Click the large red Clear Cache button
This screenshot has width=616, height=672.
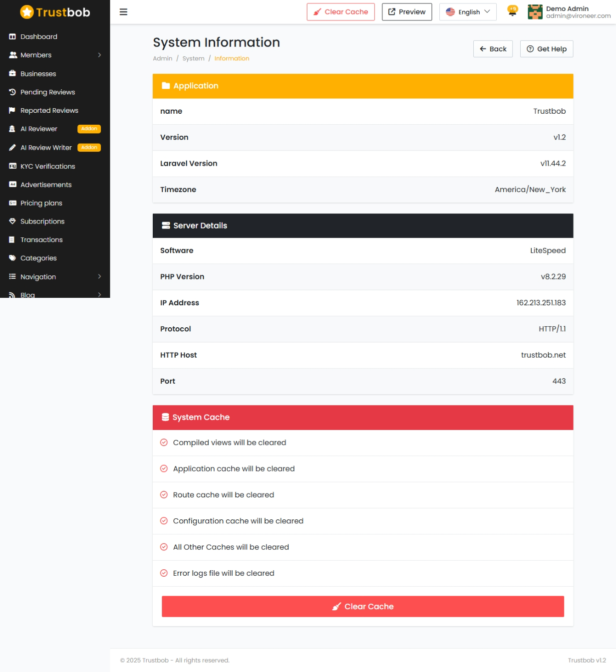tap(363, 606)
